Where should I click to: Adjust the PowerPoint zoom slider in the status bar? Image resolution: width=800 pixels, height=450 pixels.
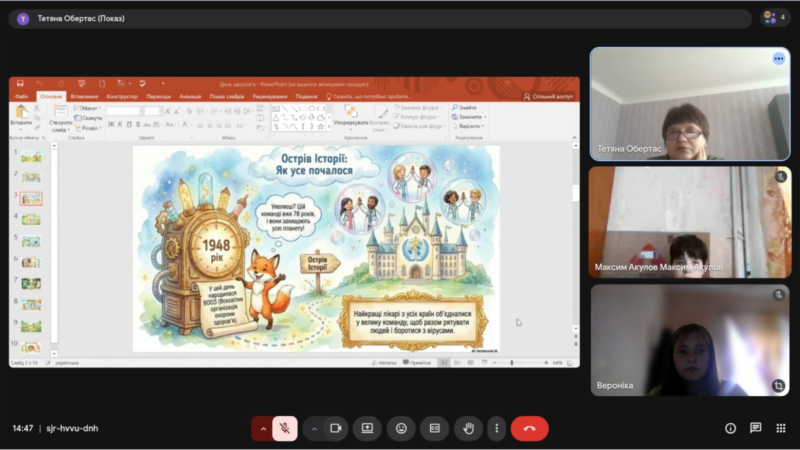[512, 362]
